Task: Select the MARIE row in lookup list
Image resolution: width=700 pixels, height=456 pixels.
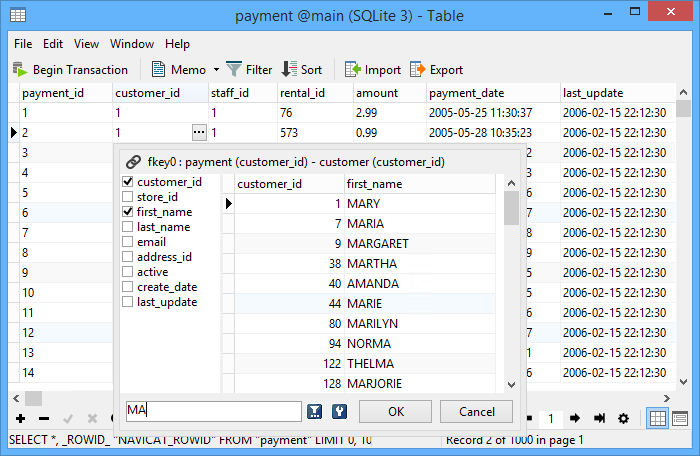Action: tap(365, 304)
